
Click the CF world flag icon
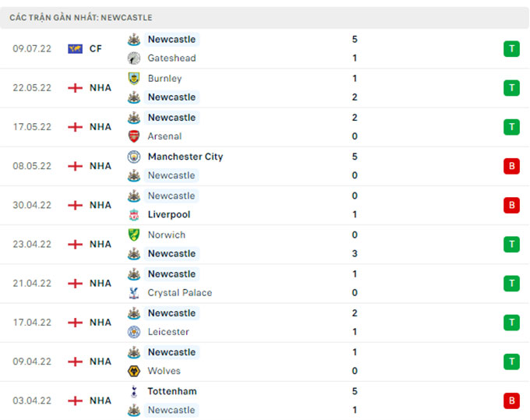(75, 48)
